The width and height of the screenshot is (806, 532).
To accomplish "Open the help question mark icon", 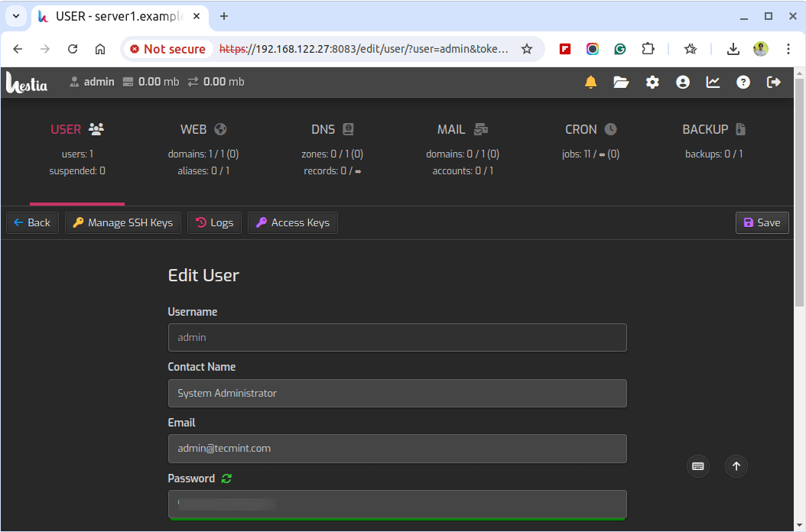I will pos(743,83).
